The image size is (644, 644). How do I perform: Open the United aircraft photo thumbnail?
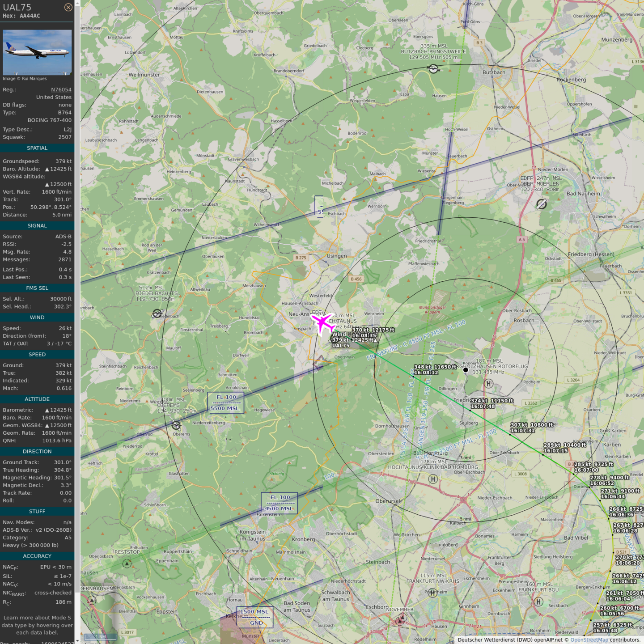point(37,52)
